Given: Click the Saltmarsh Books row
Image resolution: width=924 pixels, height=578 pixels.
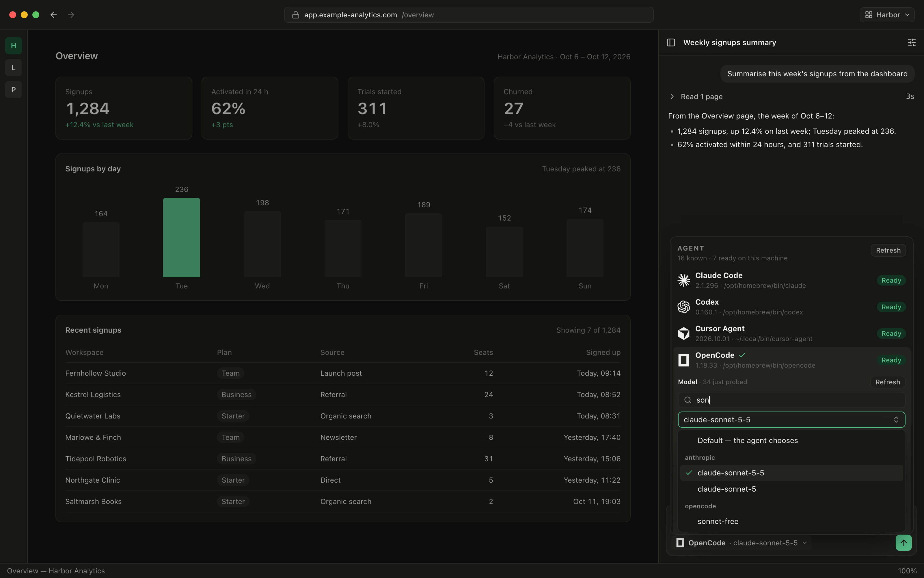Looking at the screenshot, I should [342, 501].
